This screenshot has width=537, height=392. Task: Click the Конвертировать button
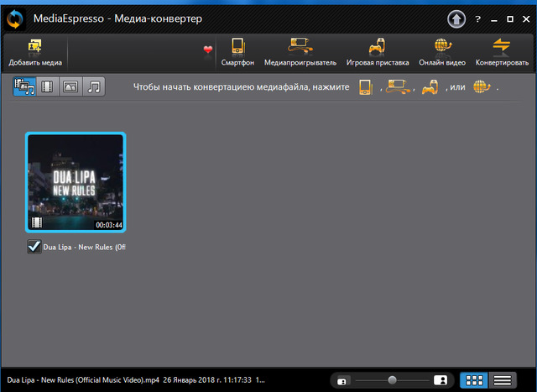(x=502, y=52)
